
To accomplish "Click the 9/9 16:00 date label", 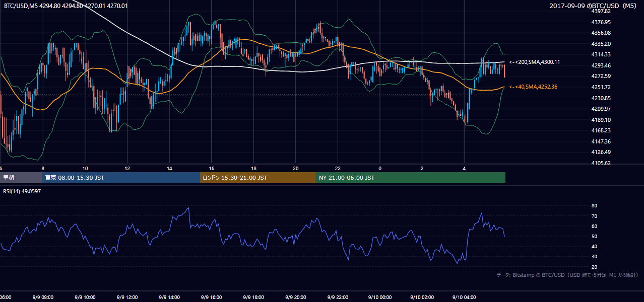I will click(212, 297).
